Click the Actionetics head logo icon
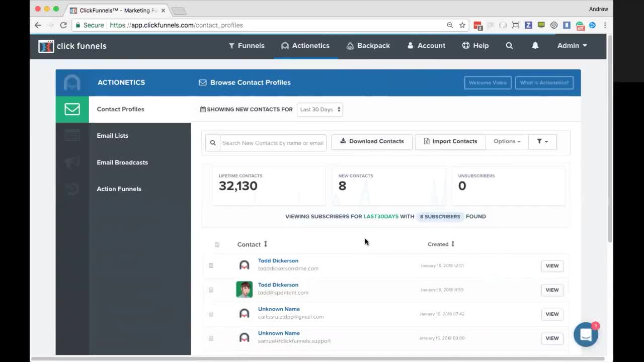The height and width of the screenshot is (362, 644). (72, 82)
